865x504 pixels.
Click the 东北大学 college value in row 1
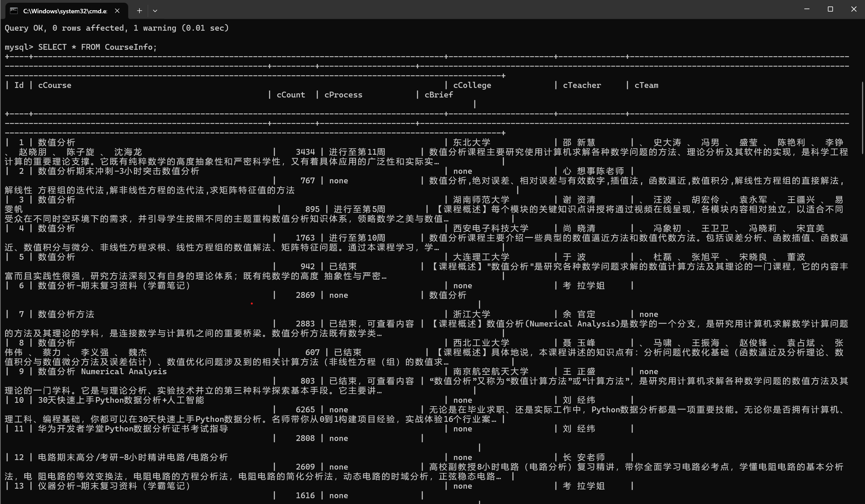point(472,142)
